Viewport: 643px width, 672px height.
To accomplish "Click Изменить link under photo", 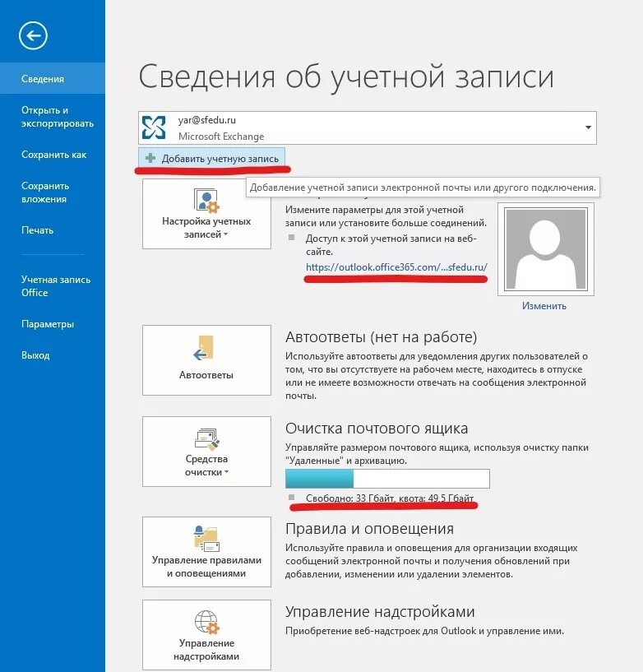I will tap(544, 306).
